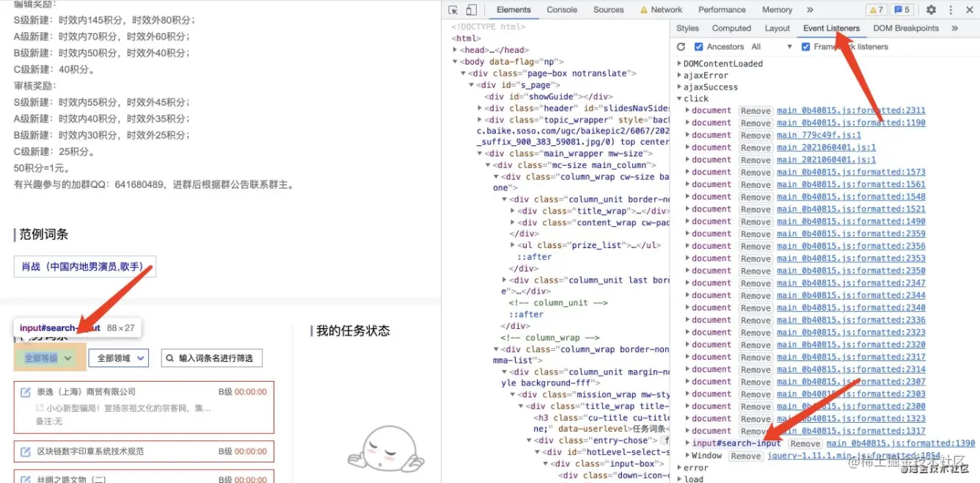Image resolution: width=980 pixels, height=483 pixels.
Task: Open the Layout pane tab
Action: tap(777, 28)
